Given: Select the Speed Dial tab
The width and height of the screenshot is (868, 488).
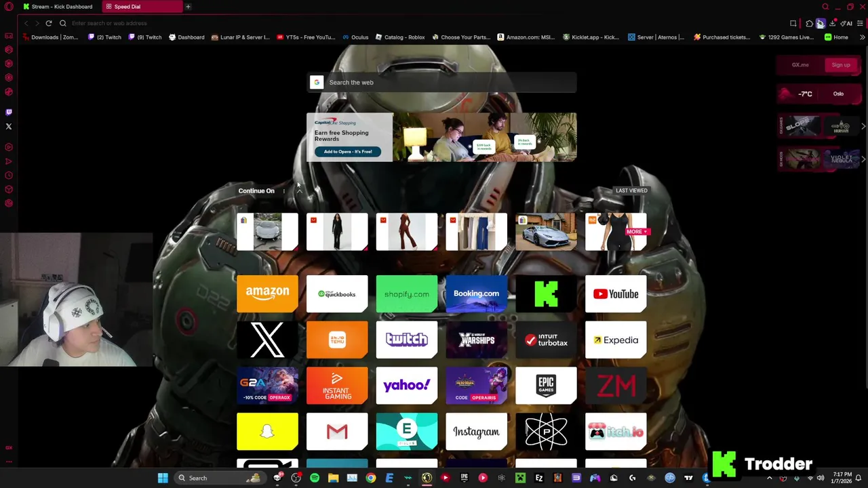Looking at the screenshot, I should coord(141,7).
